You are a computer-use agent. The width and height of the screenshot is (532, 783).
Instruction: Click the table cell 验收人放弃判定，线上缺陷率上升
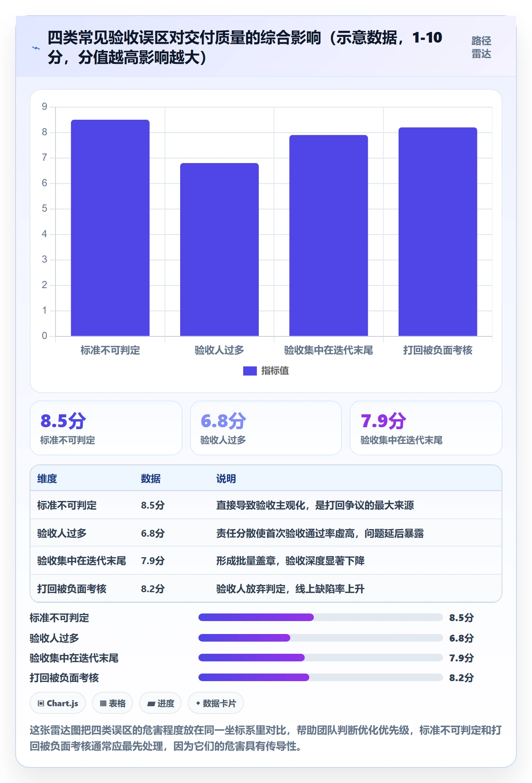290,589
